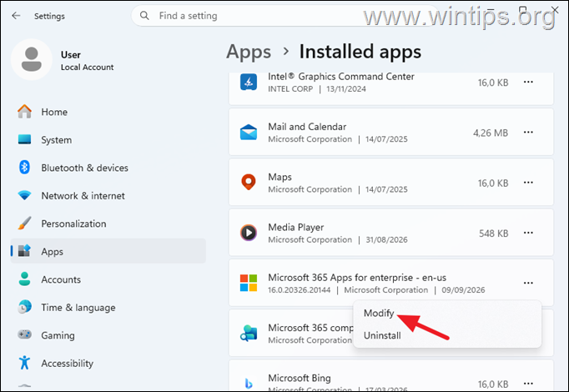Select the Apps category in sidebar
569x392 pixels.
click(x=108, y=251)
